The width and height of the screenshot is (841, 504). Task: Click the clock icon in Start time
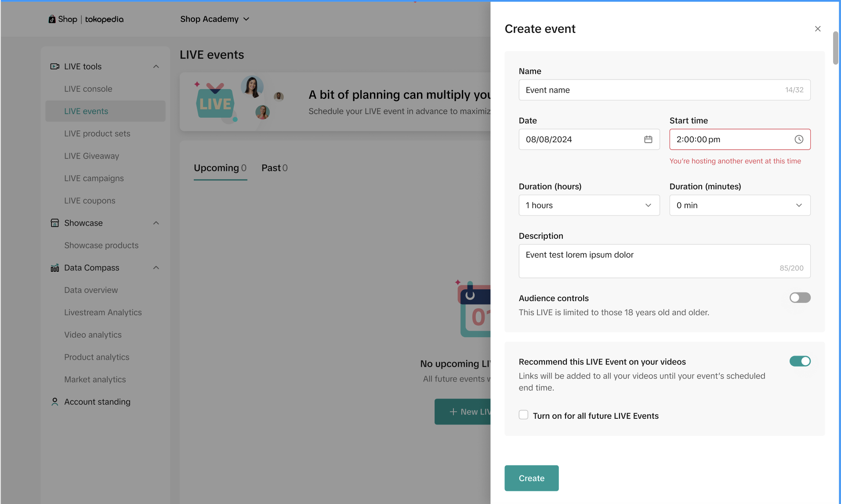click(799, 139)
